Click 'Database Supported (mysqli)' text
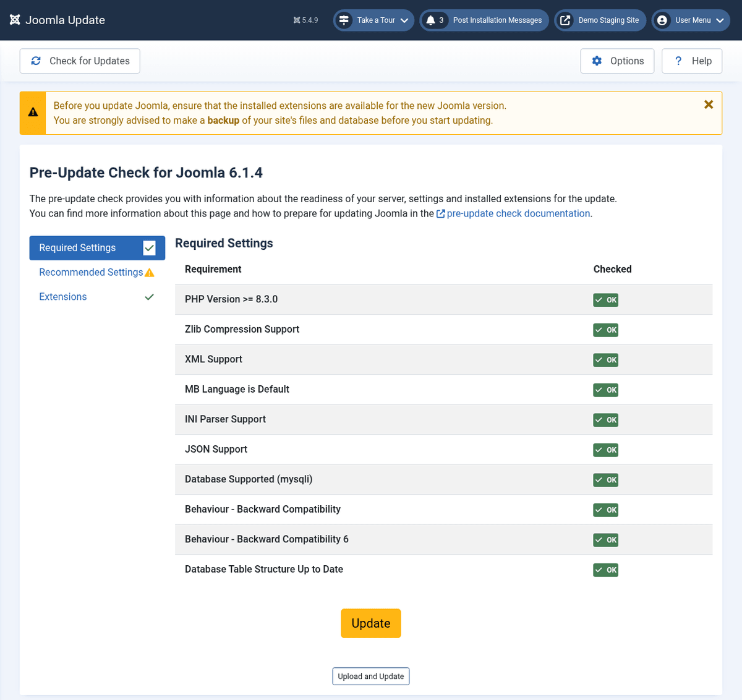 click(249, 479)
